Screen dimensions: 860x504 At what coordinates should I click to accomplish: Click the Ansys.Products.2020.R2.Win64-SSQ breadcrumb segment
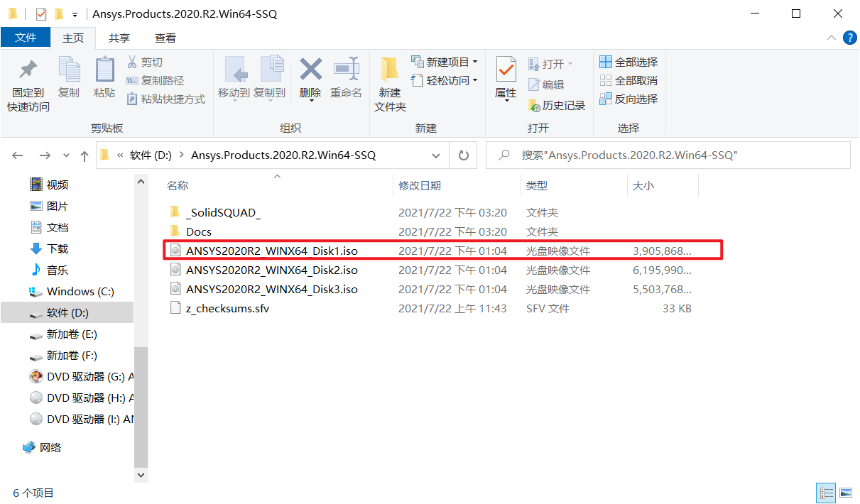pyautogui.click(x=283, y=155)
